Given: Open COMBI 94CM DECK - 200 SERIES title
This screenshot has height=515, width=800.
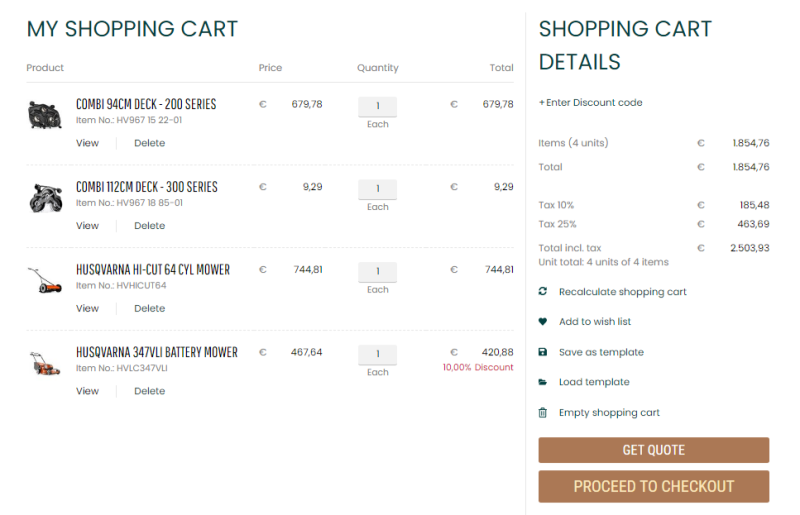Looking at the screenshot, I should click(146, 104).
